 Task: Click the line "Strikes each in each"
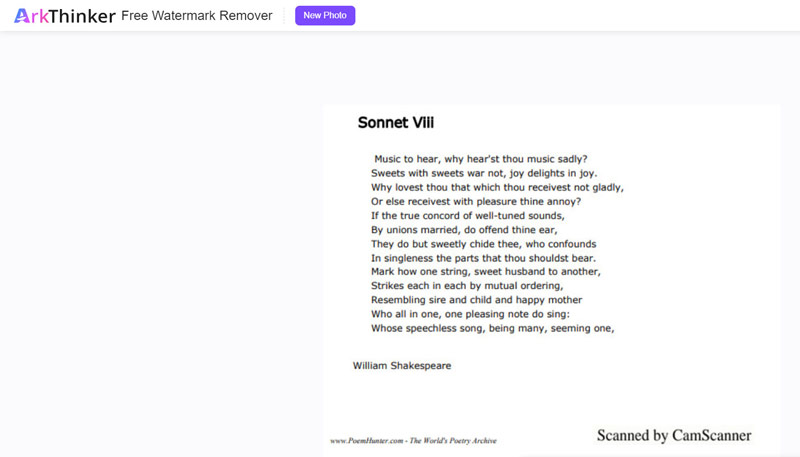[467, 286]
